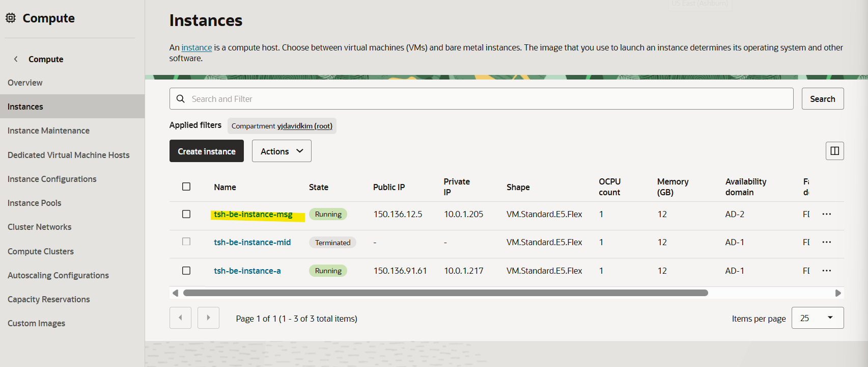Open the column layout settings icon
Screen dimensions: 868x367
[834, 151]
